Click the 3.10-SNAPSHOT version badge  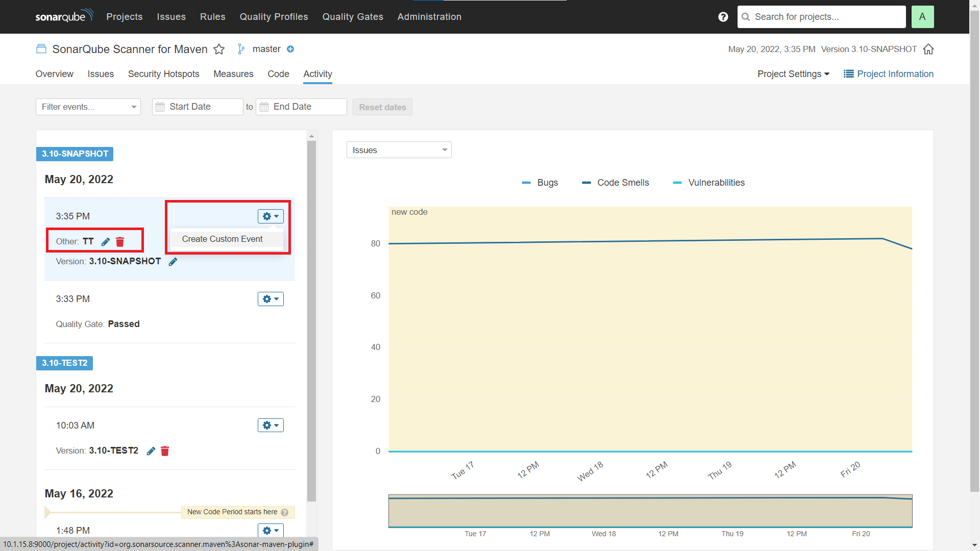point(75,154)
